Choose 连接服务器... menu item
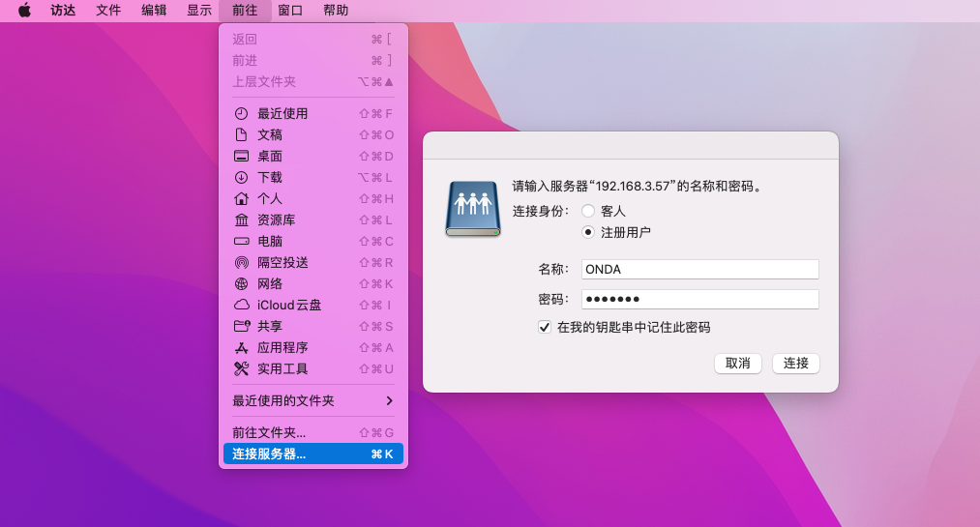Image resolution: width=980 pixels, height=527 pixels. (313, 454)
